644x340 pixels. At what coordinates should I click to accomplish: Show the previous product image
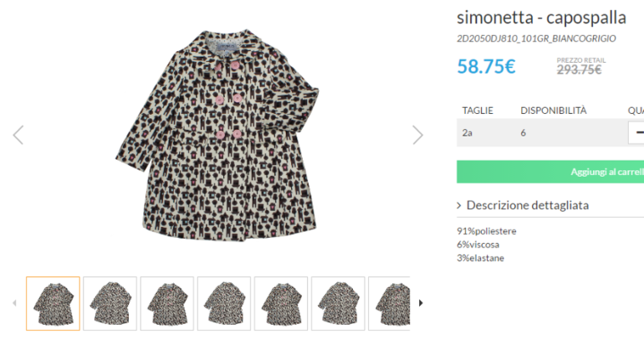pyautogui.click(x=18, y=135)
